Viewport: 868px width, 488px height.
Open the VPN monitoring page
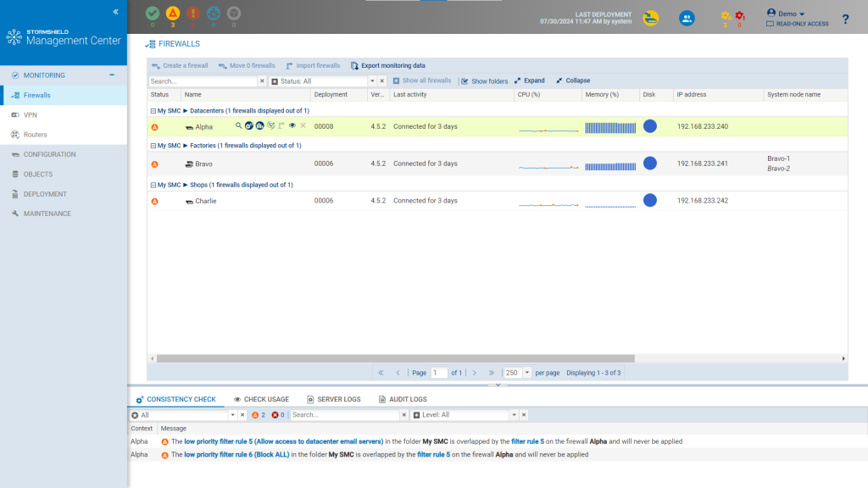click(x=64, y=115)
